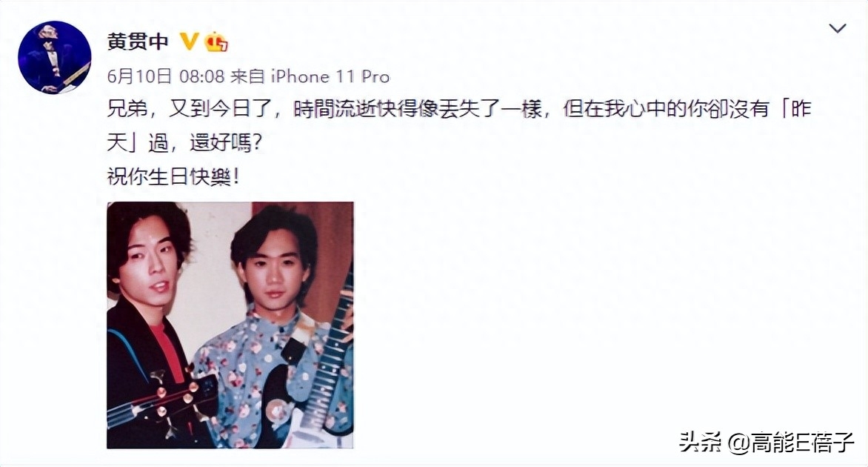The image size is (868, 467).
Task: Click the opening word 兄弟 in post
Action: pyautogui.click(x=127, y=108)
